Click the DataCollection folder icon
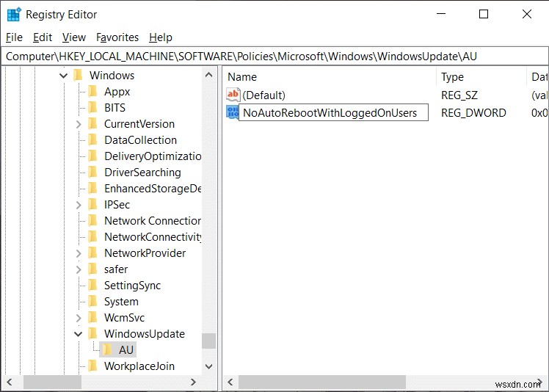 pos(92,139)
